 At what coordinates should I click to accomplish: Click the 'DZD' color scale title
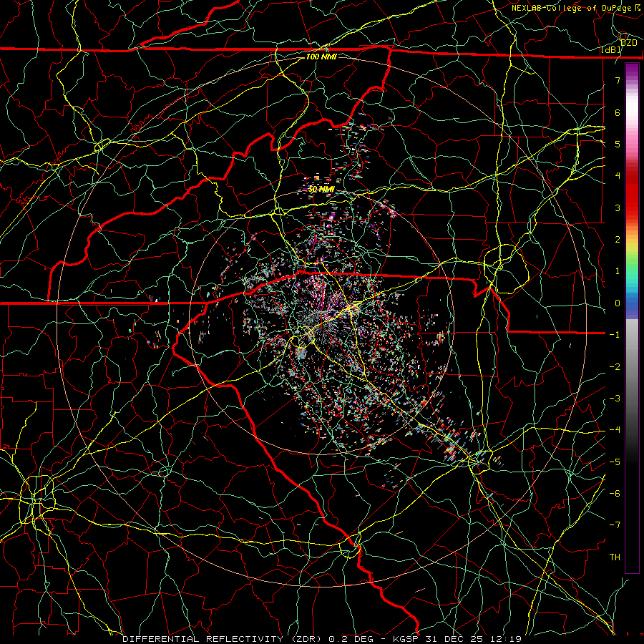[628, 43]
